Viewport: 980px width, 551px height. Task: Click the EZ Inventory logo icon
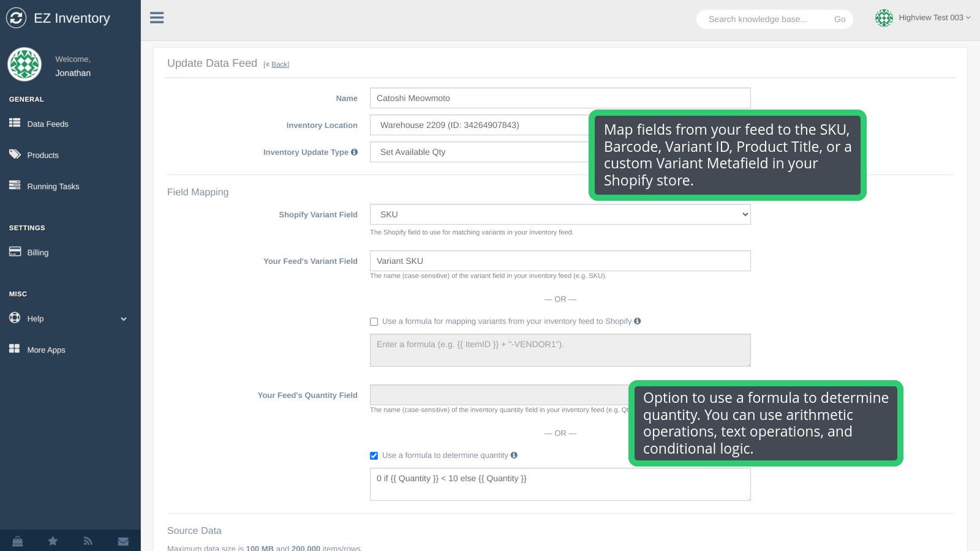[17, 18]
